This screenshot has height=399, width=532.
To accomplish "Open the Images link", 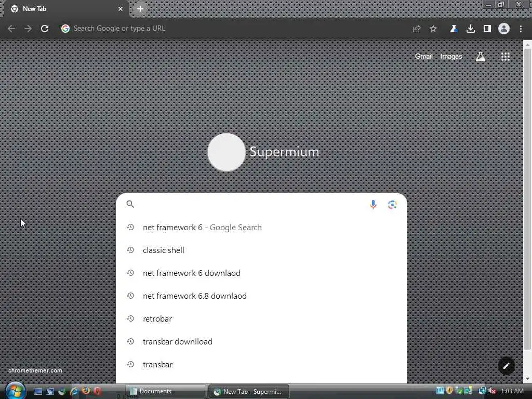I will [451, 56].
